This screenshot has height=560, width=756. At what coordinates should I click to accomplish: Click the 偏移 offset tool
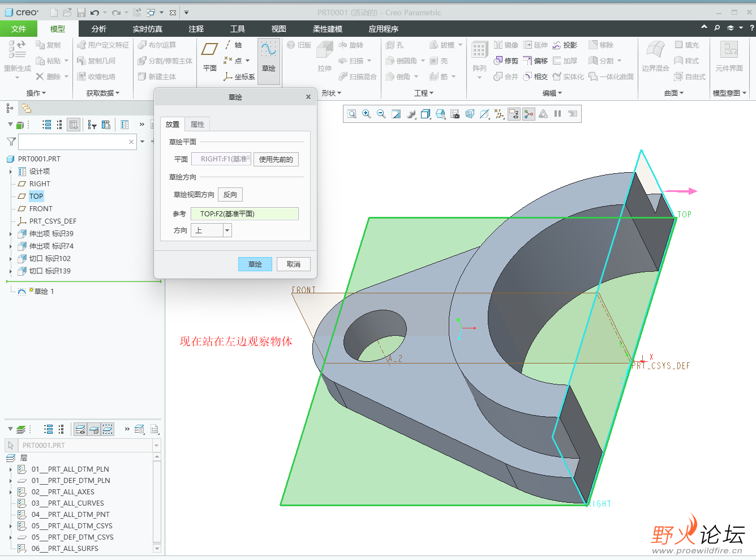click(535, 61)
